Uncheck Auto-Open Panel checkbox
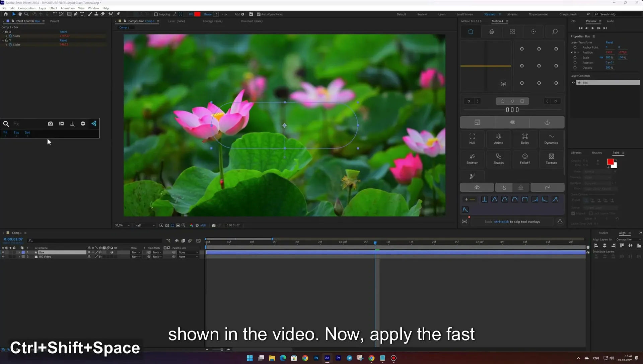 pyautogui.click(x=259, y=14)
